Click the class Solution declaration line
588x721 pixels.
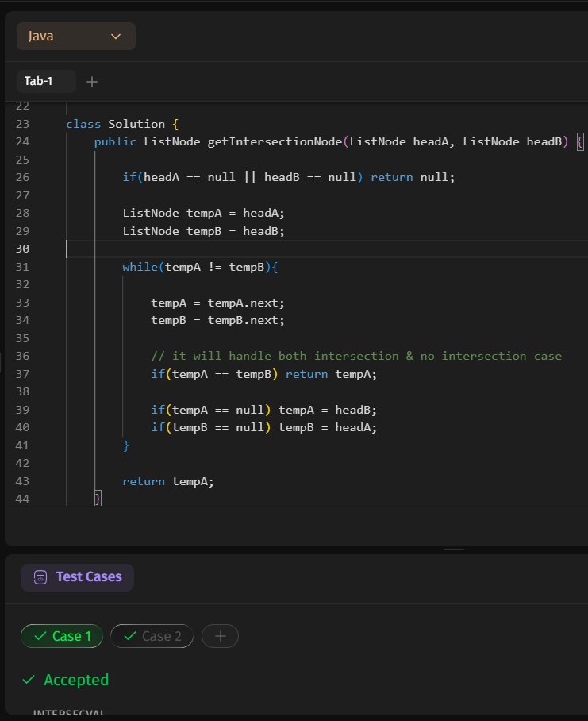point(122,124)
